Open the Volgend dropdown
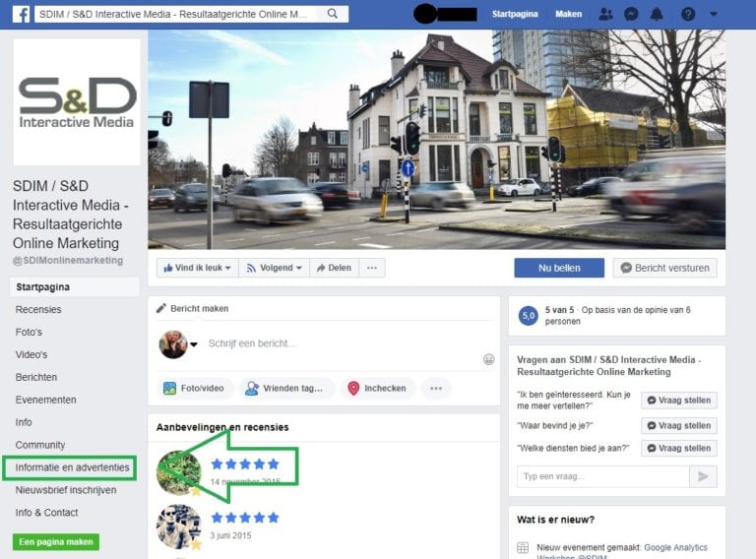 [274, 268]
